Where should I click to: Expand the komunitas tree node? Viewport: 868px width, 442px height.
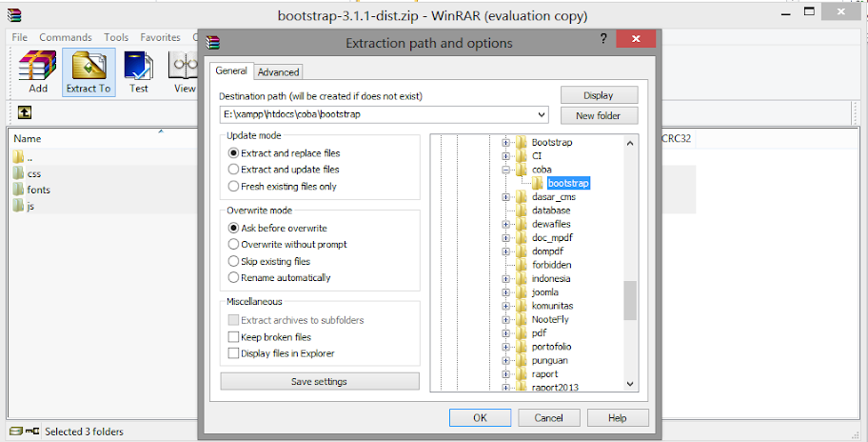pos(505,306)
